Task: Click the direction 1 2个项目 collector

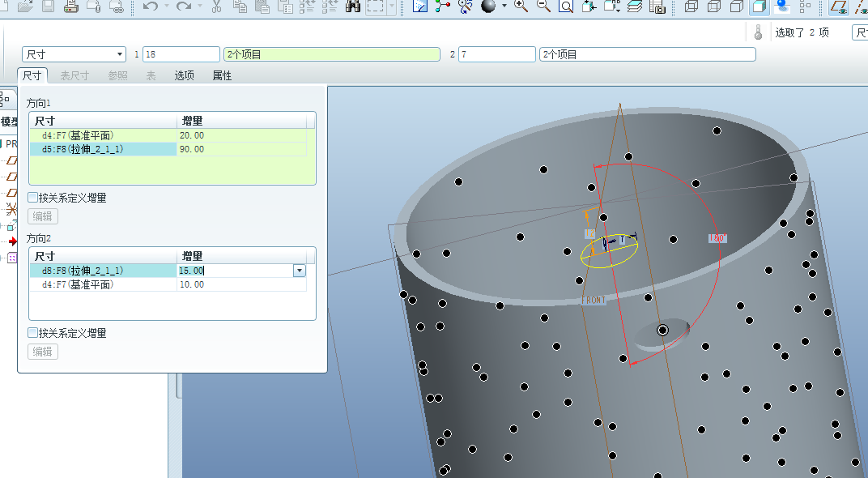Action: (332, 54)
